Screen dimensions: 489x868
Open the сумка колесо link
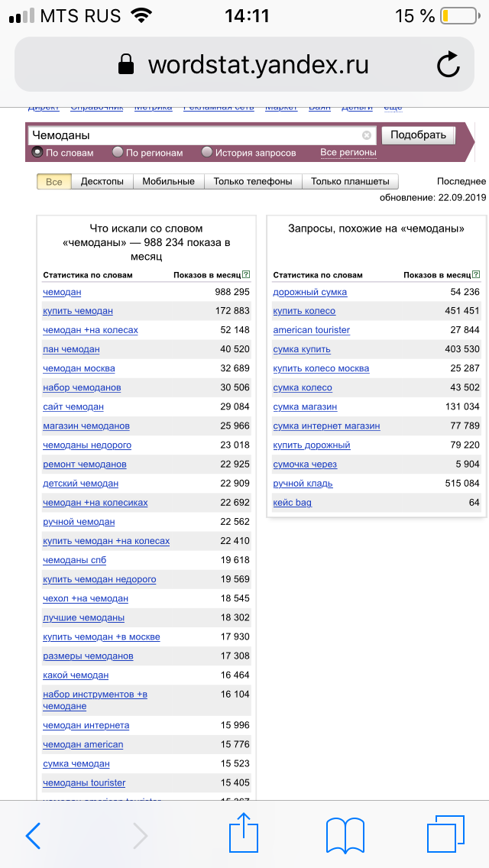(303, 387)
